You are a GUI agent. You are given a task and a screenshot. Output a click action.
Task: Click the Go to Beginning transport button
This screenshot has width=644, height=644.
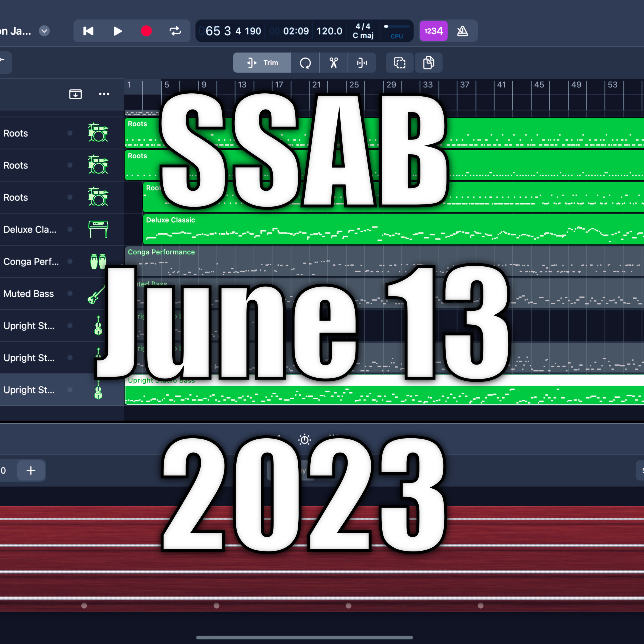click(88, 31)
